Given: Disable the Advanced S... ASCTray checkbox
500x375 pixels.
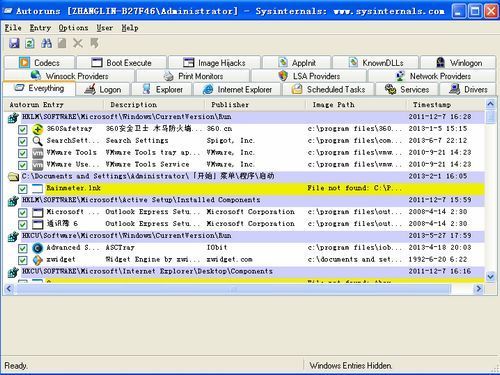Looking at the screenshot, I should tap(23, 248).
